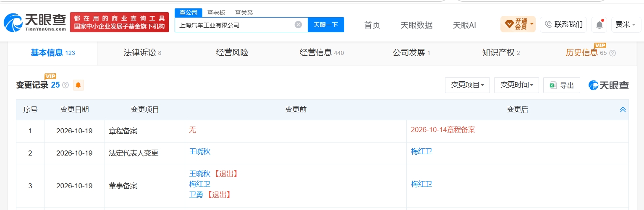Click the diamond VIP icon on 开通会员
Image resolution: width=644 pixels, height=210 pixels.
[508, 24]
